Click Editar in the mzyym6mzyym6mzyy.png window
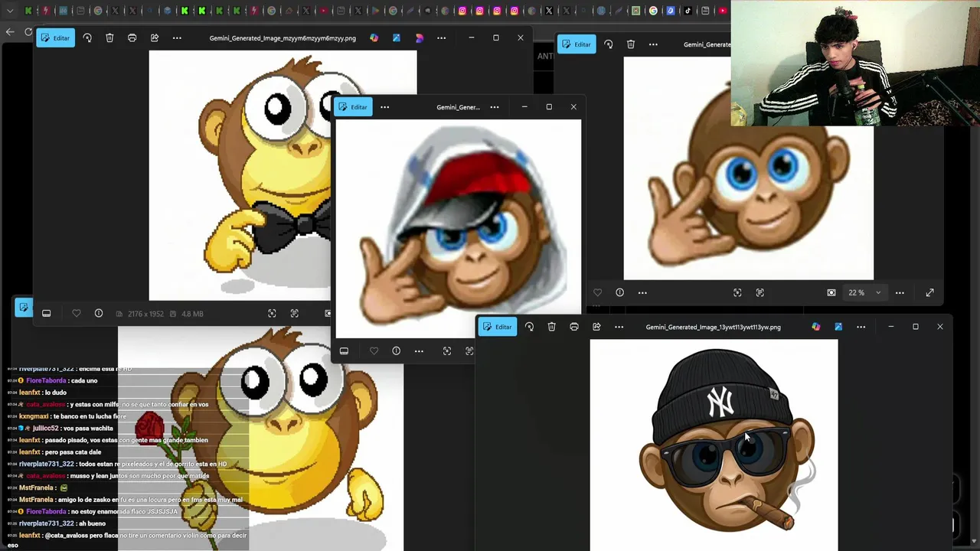This screenshot has height=551, width=980. coord(55,37)
